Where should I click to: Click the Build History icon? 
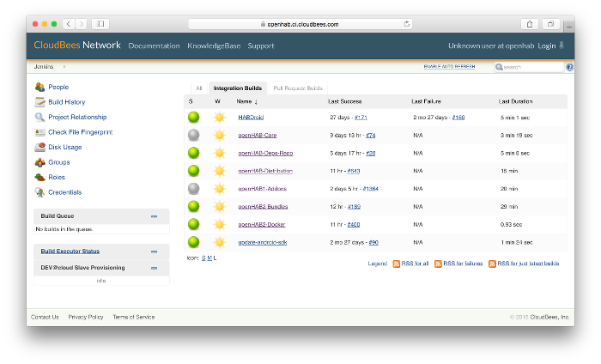click(x=39, y=102)
